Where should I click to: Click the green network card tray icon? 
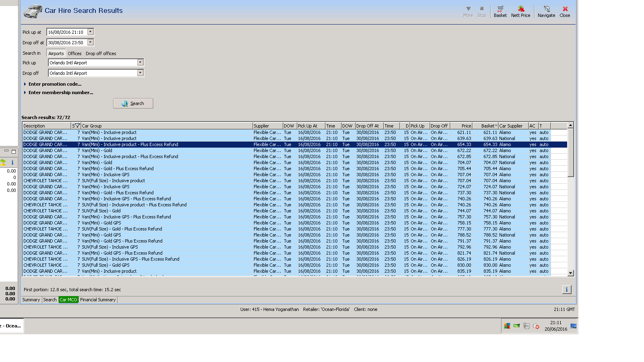517,326
